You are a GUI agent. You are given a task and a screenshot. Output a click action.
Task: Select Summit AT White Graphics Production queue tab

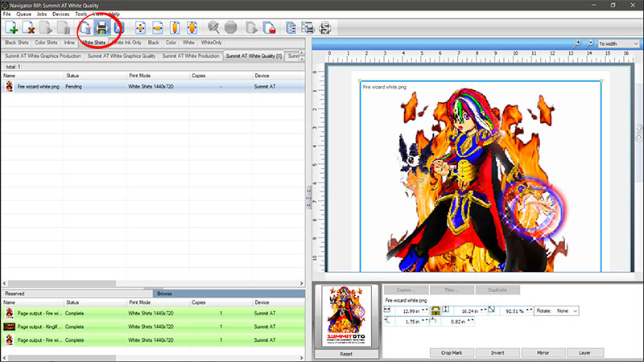coord(43,56)
